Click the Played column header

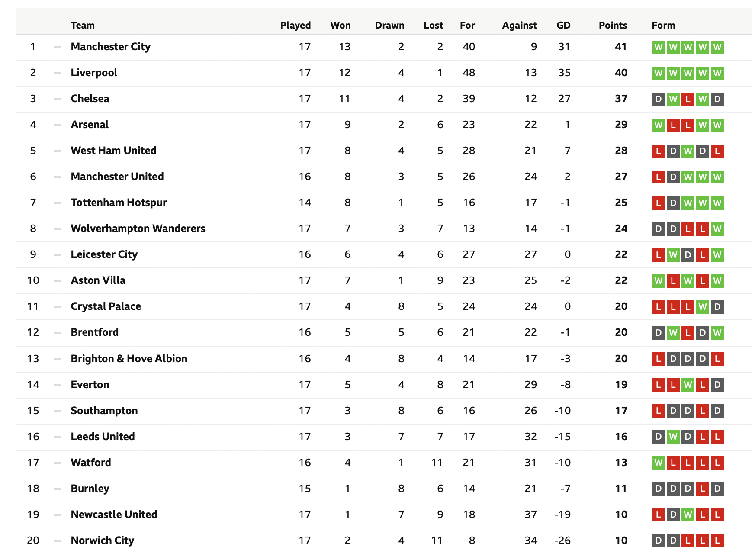coord(296,25)
